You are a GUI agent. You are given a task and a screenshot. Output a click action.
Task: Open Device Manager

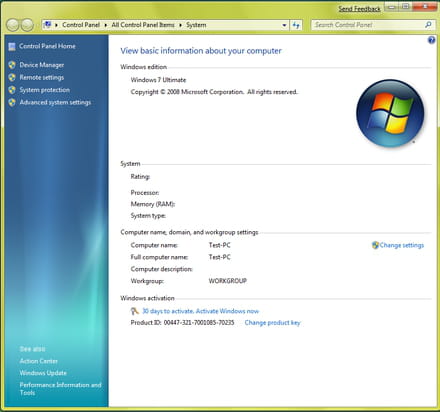click(x=42, y=65)
